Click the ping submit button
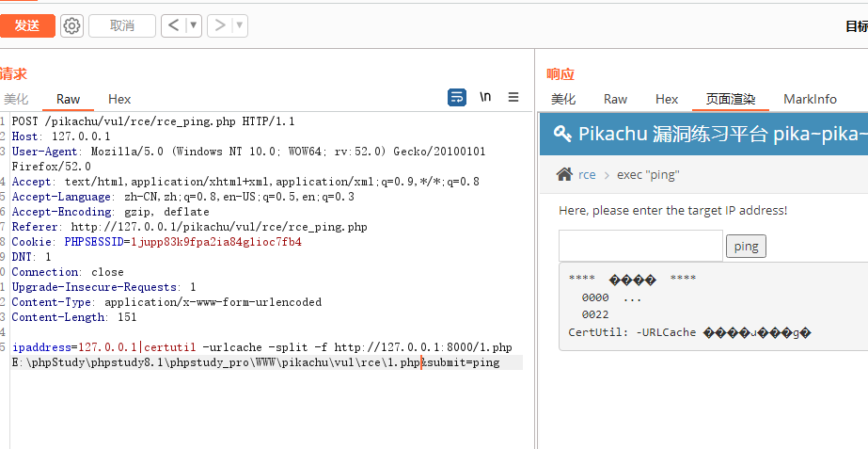 tap(746, 246)
